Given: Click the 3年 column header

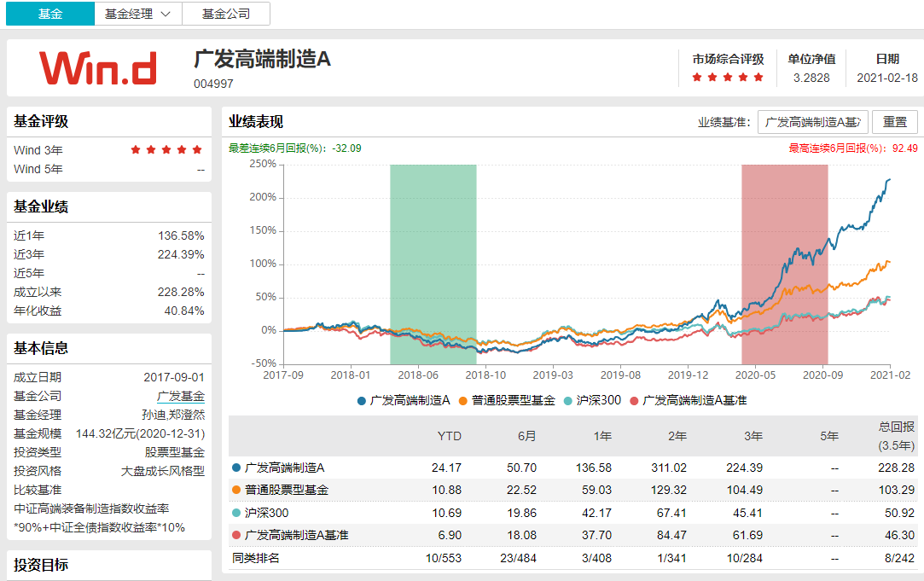Looking at the screenshot, I should pyautogui.click(x=753, y=436).
